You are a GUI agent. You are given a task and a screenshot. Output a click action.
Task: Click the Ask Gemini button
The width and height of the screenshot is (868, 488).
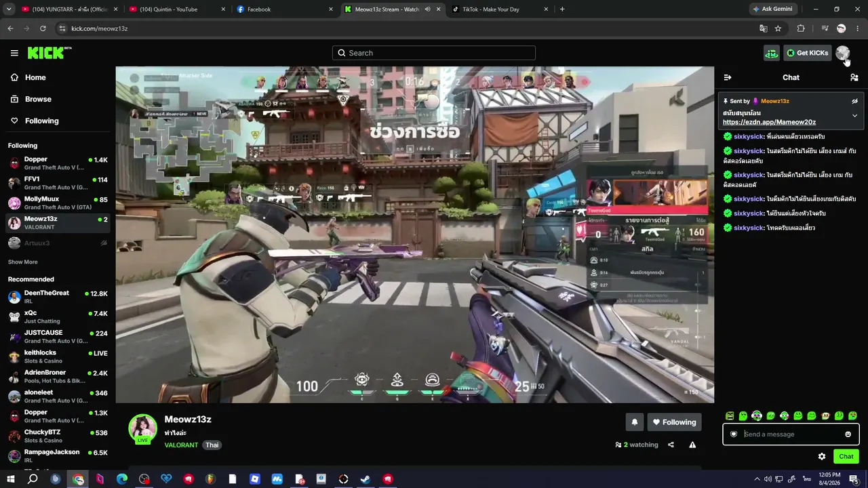pyautogui.click(x=773, y=9)
